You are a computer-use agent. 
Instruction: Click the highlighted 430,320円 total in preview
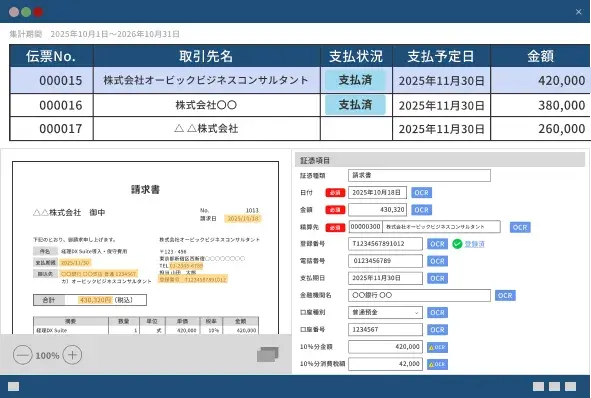96,300
